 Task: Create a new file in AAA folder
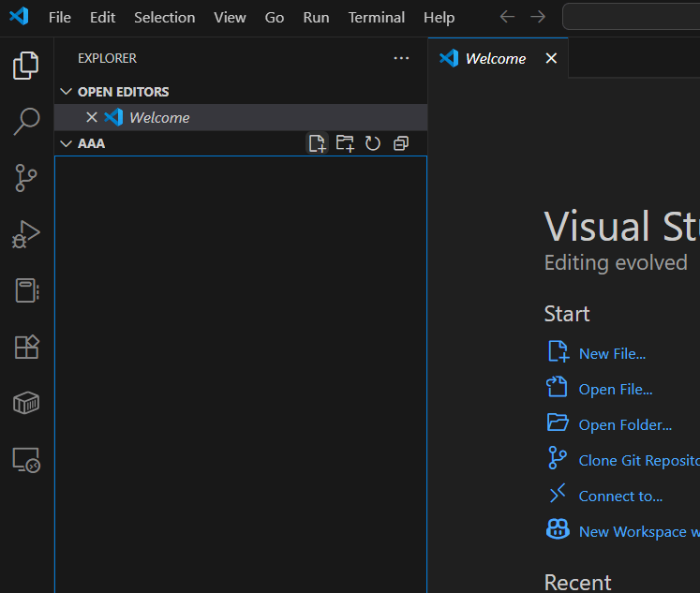317,143
